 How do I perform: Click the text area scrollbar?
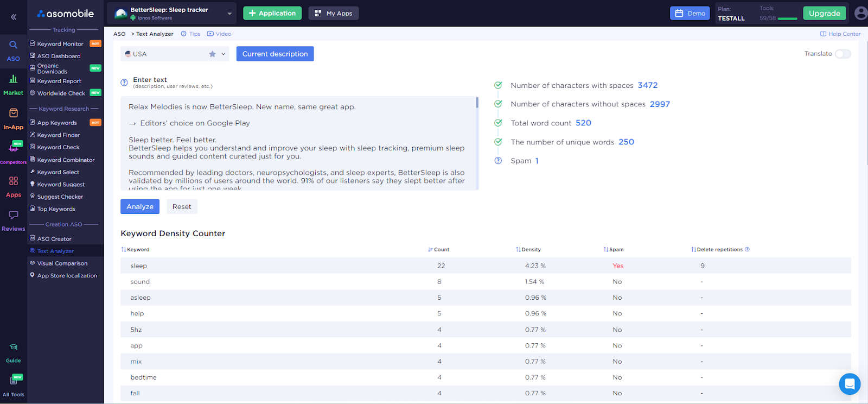[x=477, y=103]
